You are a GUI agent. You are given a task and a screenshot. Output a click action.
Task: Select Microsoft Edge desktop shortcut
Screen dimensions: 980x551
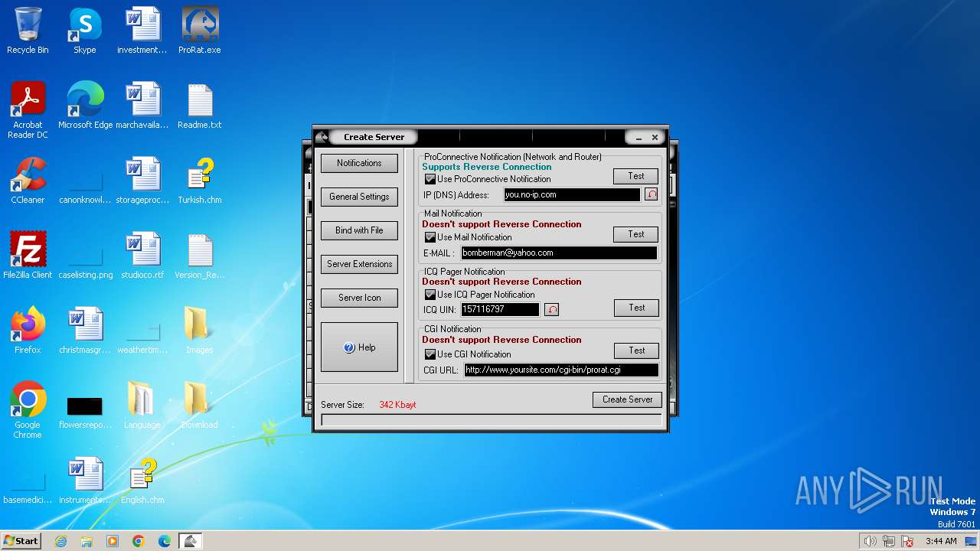pos(85,106)
